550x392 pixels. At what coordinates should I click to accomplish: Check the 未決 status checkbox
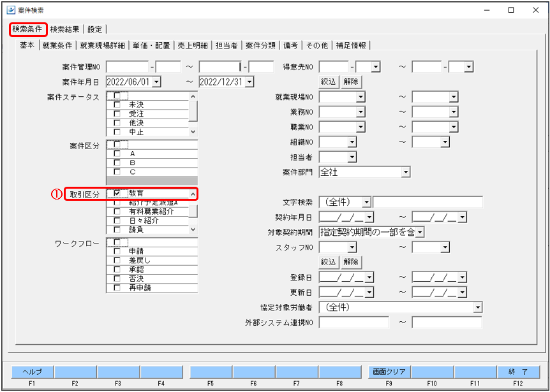click(117, 105)
